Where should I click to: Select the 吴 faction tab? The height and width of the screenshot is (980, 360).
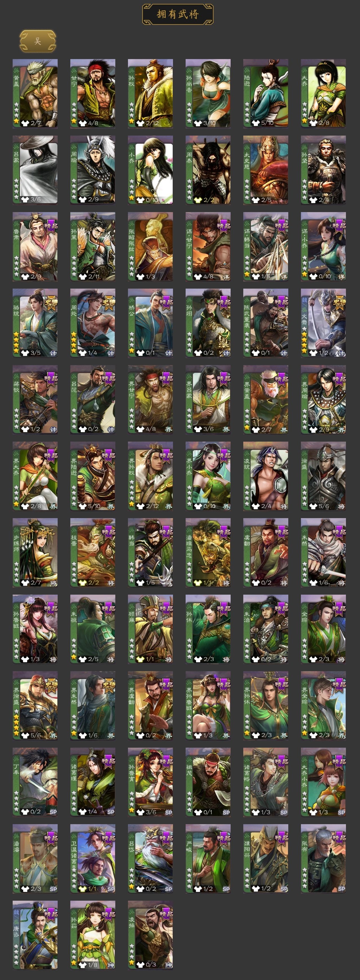coord(38,41)
